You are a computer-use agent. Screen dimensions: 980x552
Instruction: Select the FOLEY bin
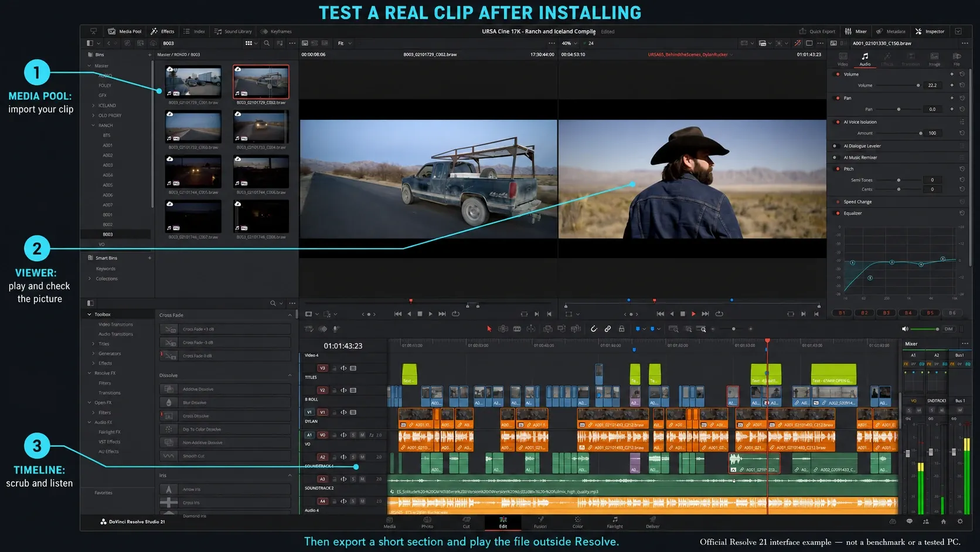(x=105, y=86)
